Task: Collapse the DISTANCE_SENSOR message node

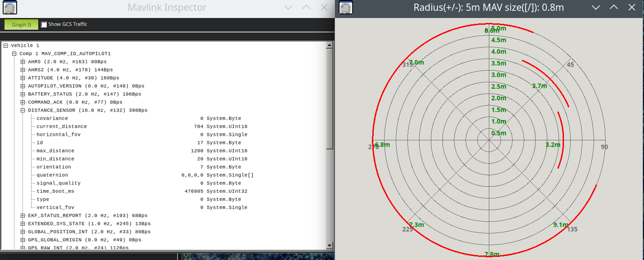Action: 23,110
